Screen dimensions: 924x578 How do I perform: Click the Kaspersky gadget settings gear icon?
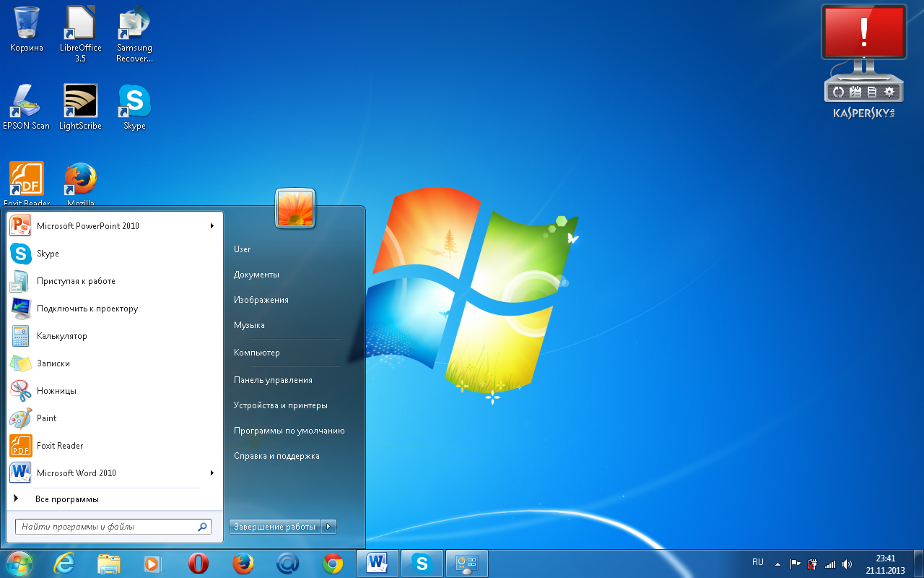(889, 92)
